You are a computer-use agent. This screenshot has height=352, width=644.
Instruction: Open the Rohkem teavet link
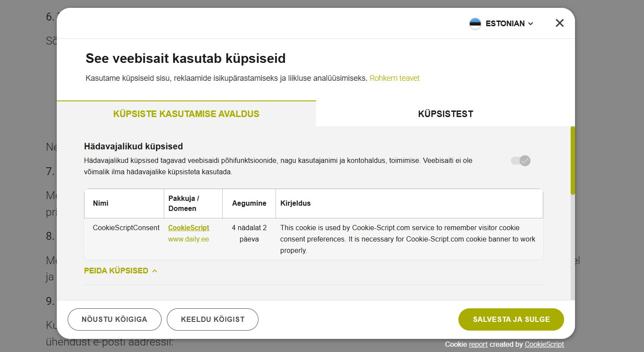coord(395,78)
